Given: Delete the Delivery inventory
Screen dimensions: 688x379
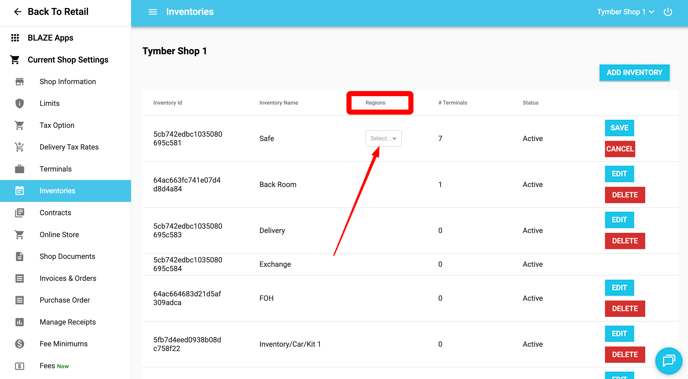Looking at the screenshot, I should pyautogui.click(x=625, y=241).
